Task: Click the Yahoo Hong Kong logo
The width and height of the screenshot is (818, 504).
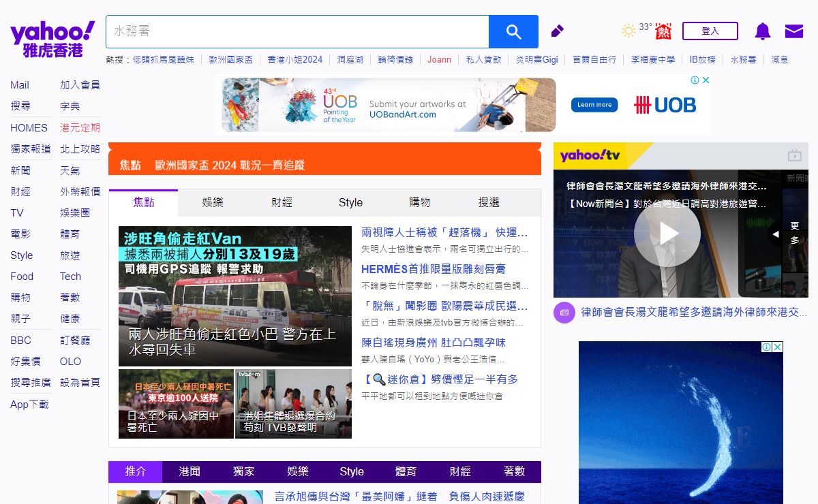Action: [52, 40]
